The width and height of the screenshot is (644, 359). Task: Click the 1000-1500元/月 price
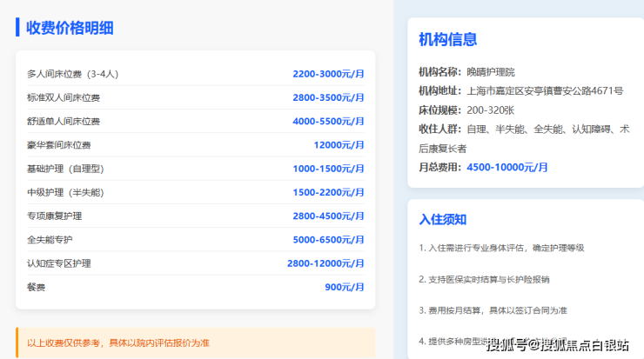click(328, 169)
